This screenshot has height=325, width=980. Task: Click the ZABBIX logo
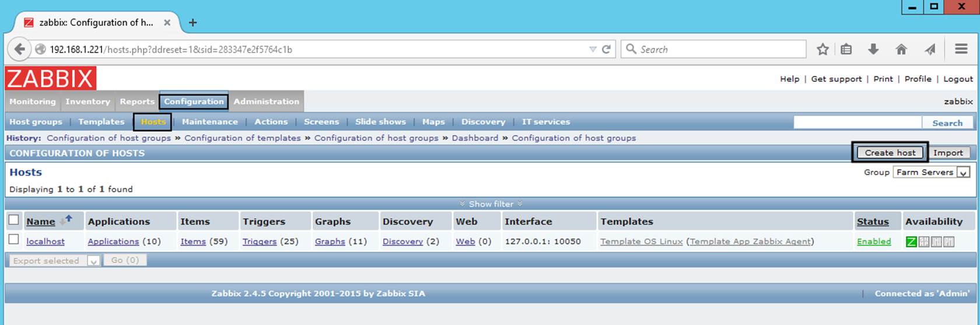pos(51,78)
